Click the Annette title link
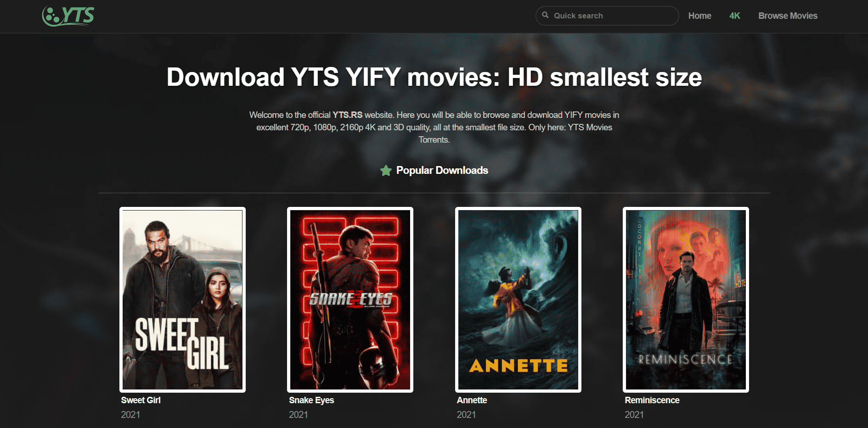 point(472,400)
